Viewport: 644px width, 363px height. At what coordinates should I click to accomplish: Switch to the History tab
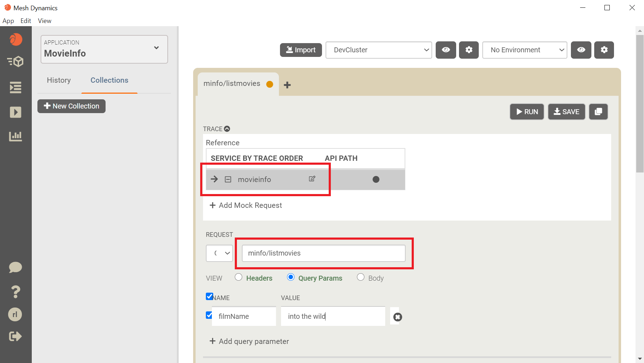tap(59, 80)
